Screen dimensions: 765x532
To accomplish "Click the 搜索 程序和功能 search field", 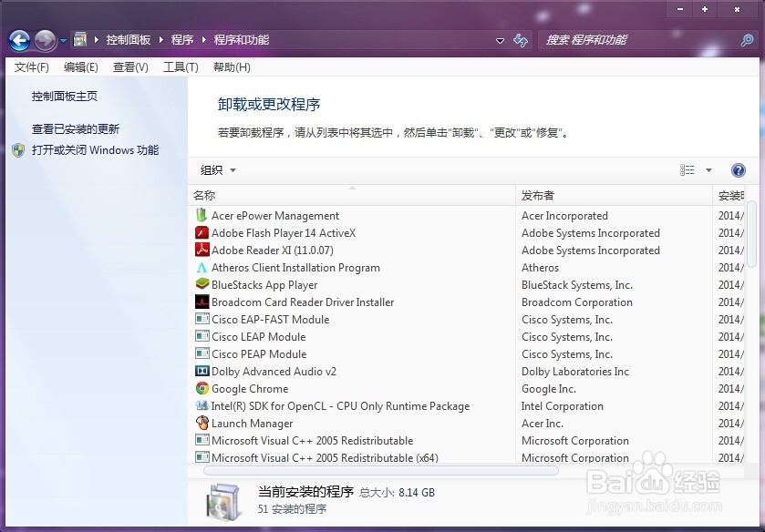I will pos(639,40).
